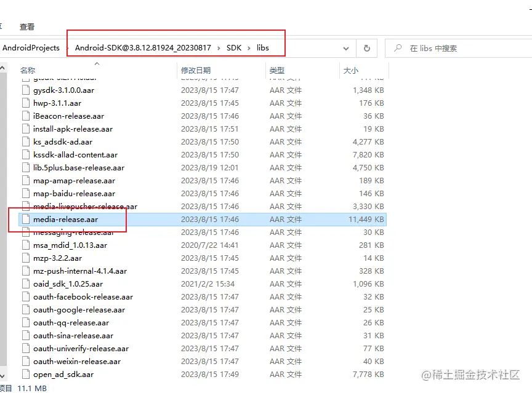Image resolution: width=532 pixels, height=393 pixels.
Task: Select file name kssdk-allad-content.aar
Action: (x=75, y=154)
